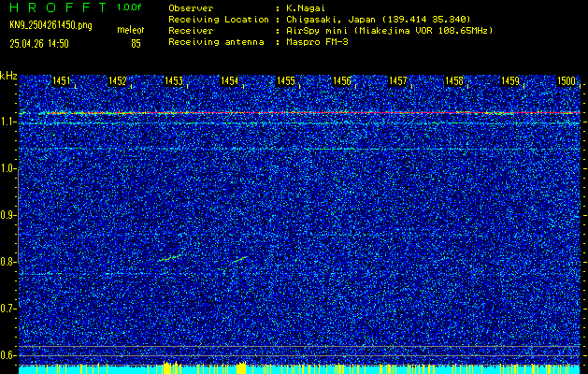The height and width of the screenshot is (374, 588).
Task: Click the 1.1 kHz axis label
Action: pos(8,122)
